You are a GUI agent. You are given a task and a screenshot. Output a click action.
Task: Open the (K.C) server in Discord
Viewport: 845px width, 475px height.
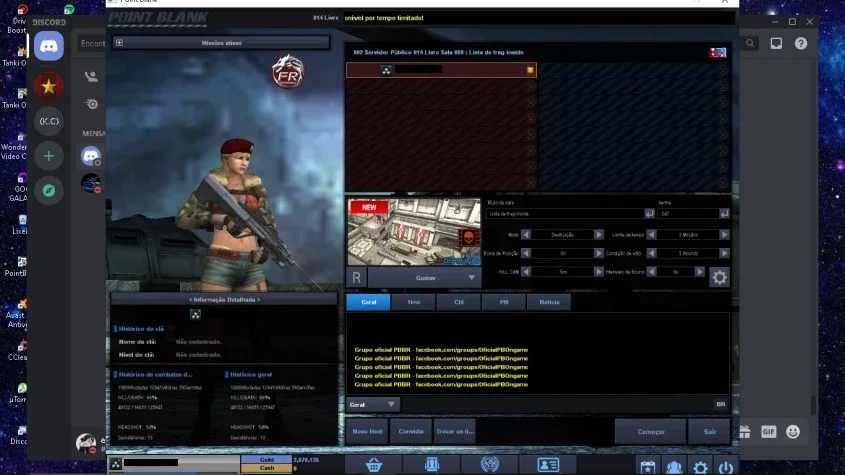pyautogui.click(x=49, y=121)
